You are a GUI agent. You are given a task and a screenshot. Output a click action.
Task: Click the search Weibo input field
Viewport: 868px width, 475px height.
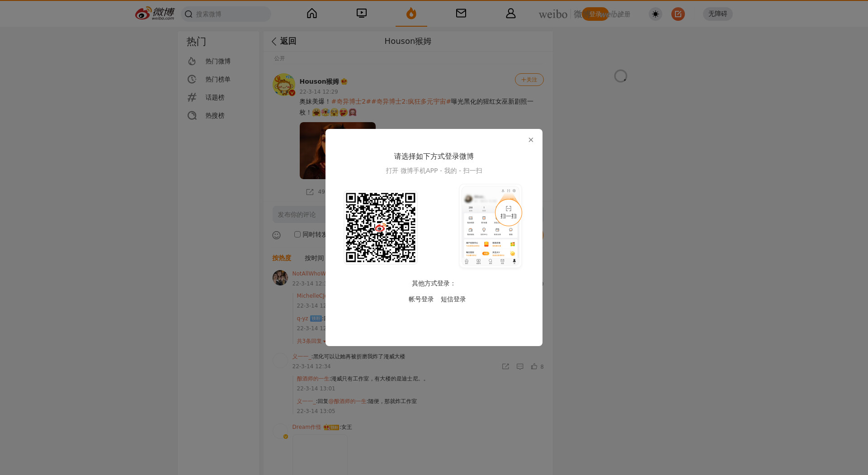point(226,14)
